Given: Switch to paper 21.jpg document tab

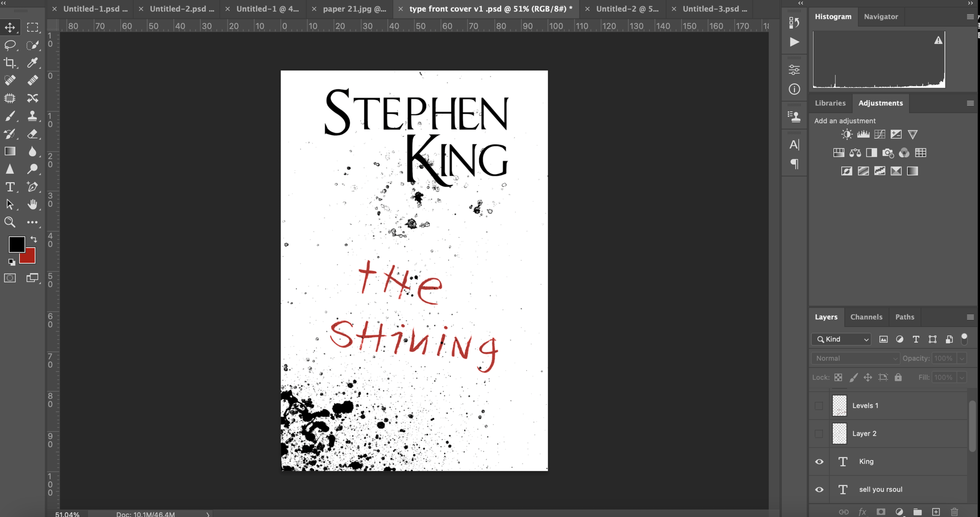Looking at the screenshot, I should click(354, 9).
